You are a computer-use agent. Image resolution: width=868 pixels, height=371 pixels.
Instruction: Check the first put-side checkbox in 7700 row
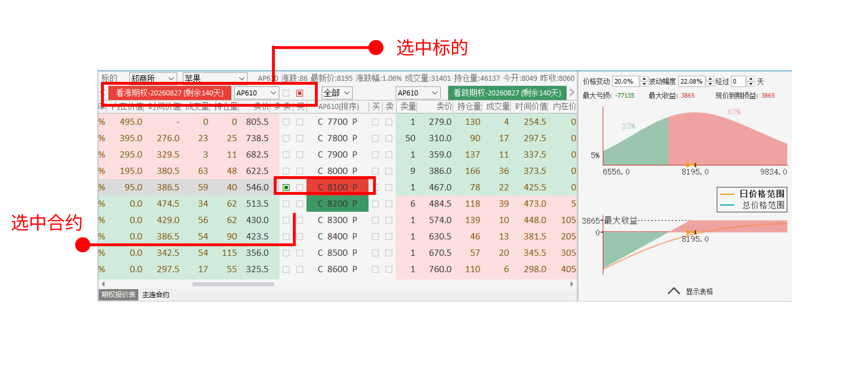(x=375, y=122)
